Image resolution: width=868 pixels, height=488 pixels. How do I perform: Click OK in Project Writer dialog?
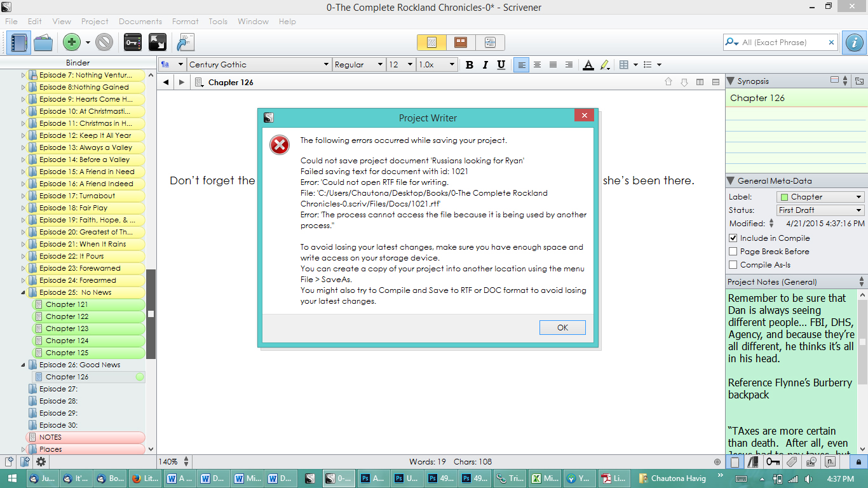[x=562, y=328]
